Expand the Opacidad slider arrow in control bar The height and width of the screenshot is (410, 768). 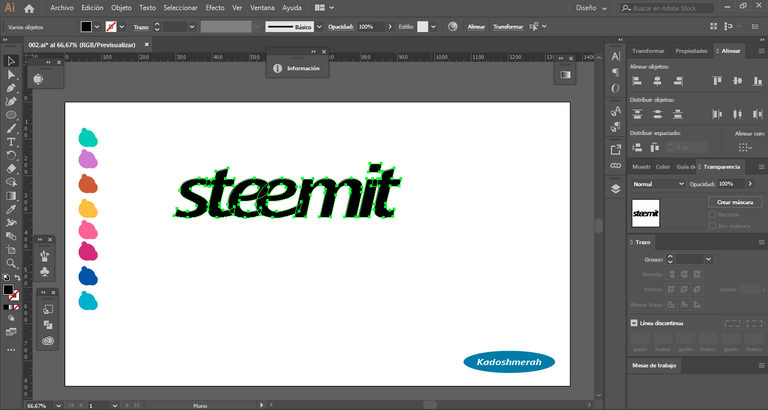[390, 27]
